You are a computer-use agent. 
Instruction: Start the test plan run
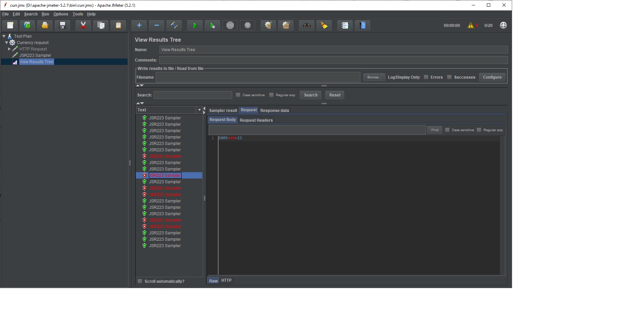pos(194,25)
